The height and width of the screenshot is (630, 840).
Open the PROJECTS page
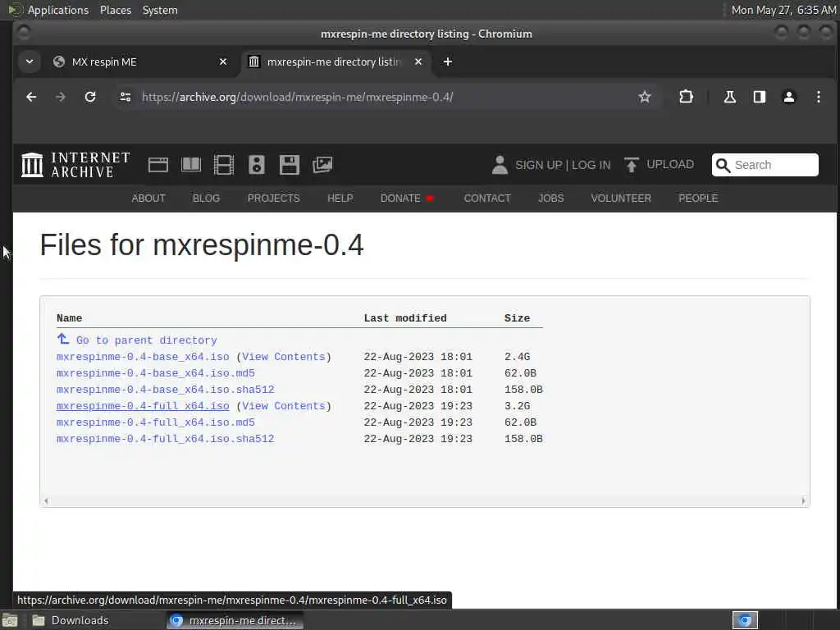pos(273,199)
